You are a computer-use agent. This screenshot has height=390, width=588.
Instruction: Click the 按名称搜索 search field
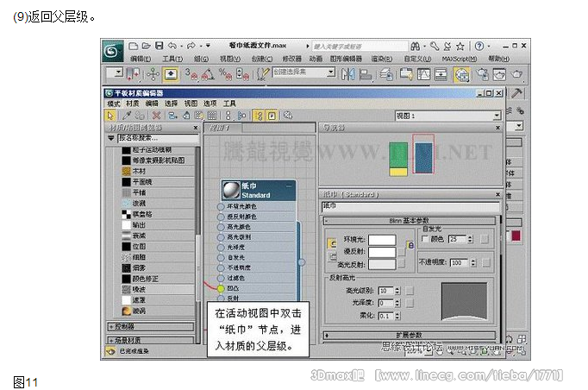tap(158, 138)
